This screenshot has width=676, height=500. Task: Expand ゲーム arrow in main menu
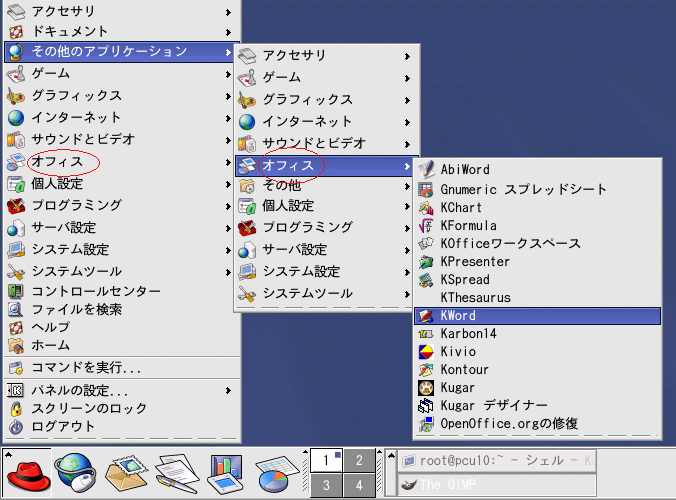coord(228,74)
